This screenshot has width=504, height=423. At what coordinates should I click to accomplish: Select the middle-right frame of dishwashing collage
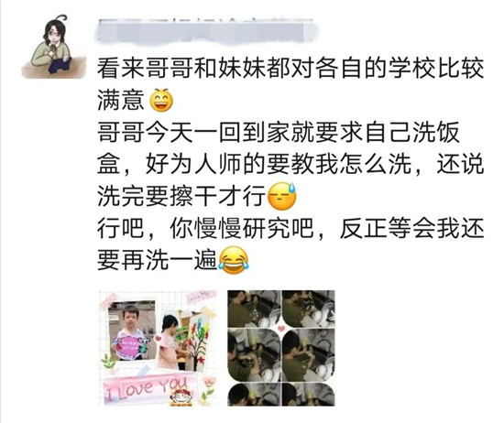click(309, 355)
